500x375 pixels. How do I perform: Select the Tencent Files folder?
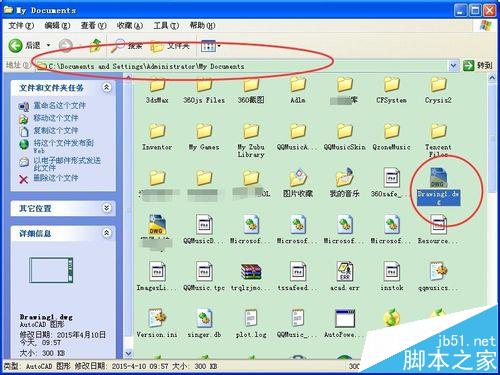[438, 140]
